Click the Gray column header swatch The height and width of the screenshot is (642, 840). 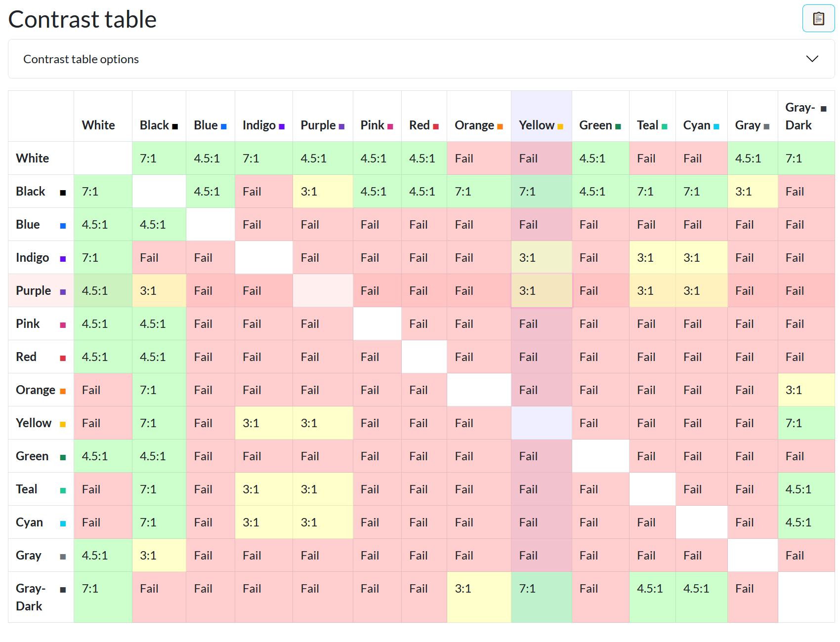point(766,126)
